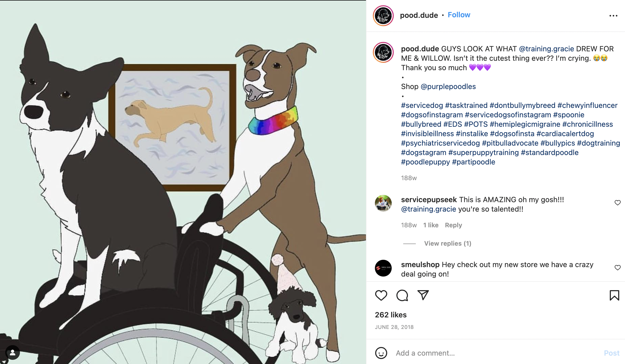Viewport: 625px width, 364px height.
Task: Follow the pood.dude account
Action: pos(459,15)
